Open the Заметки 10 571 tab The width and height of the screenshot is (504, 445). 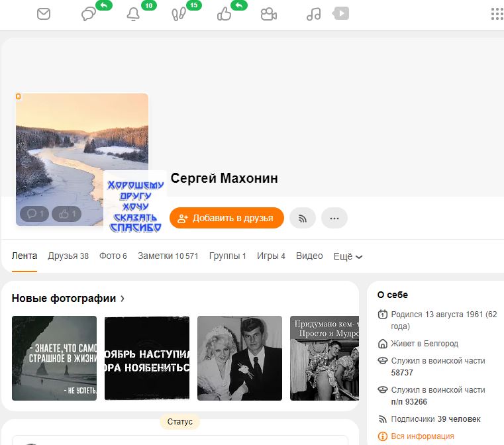[x=168, y=256]
